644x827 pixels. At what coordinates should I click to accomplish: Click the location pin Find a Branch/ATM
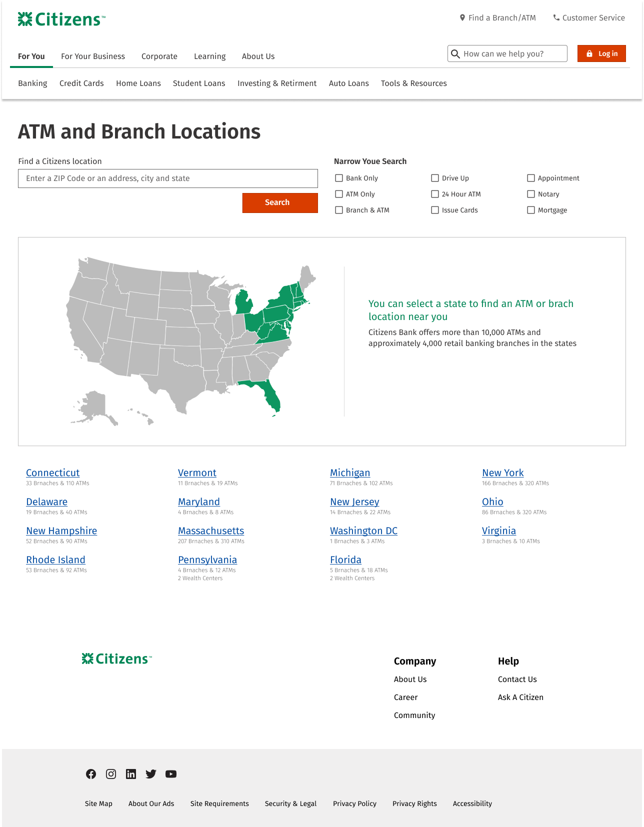(462, 18)
